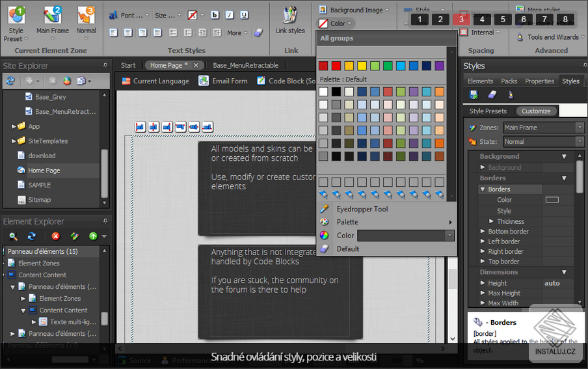
Task: Expand the Bottom border property
Action: coord(483,231)
